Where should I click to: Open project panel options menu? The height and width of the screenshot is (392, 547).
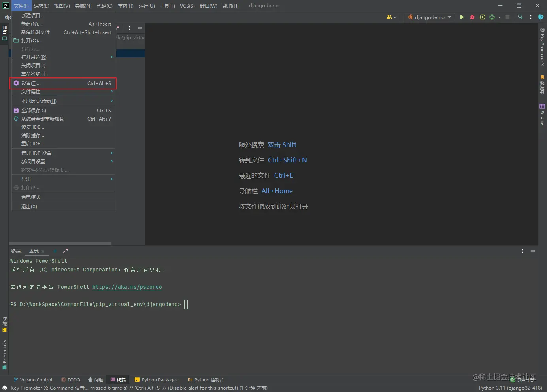tap(130, 28)
